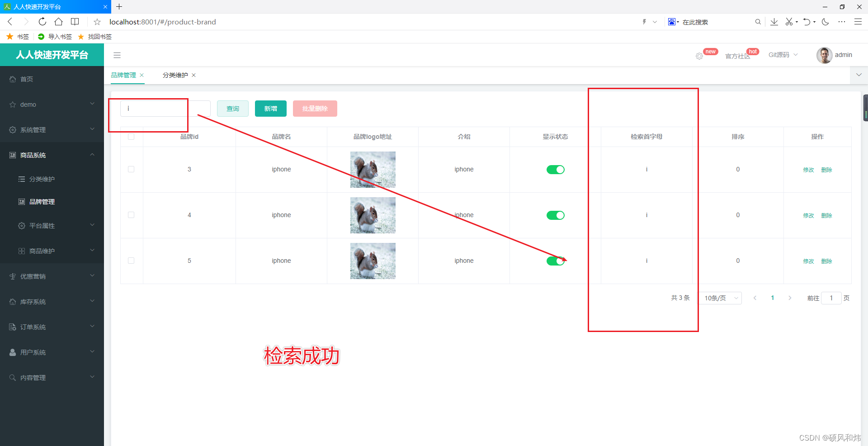Select the 品牌管理 image icon
The height and width of the screenshot is (446, 868).
pos(22,202)
